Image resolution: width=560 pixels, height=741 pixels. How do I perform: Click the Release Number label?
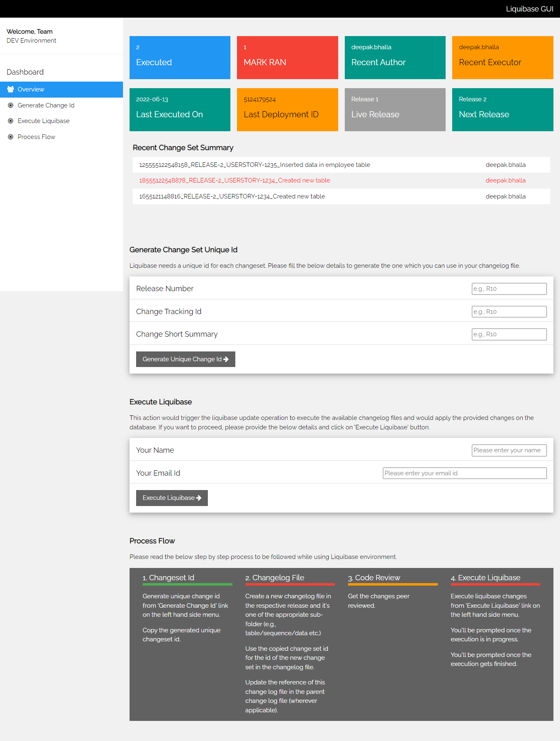pos(165,289)
